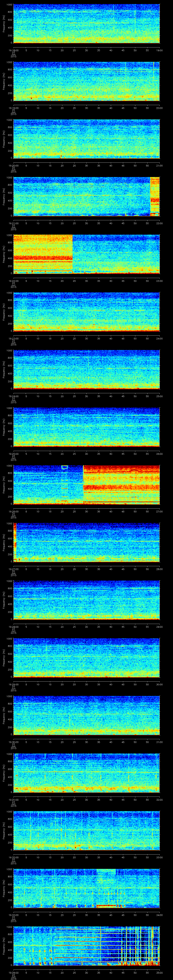This screenshot has width=173, height=980.
Task: Click the cyan rectangle in the 19:26 spectrogram
Action: [x=65, y=467]
